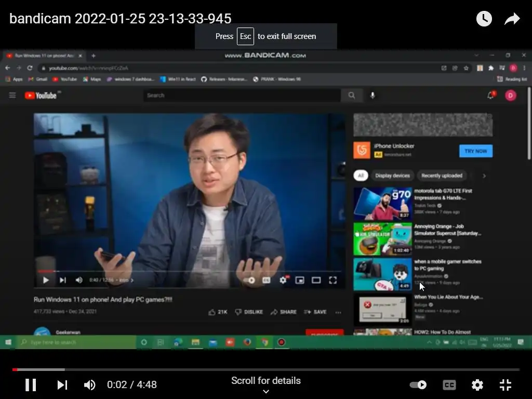Open the Windows Start button
Screen dimensions: 532x399
coord(8,342)
